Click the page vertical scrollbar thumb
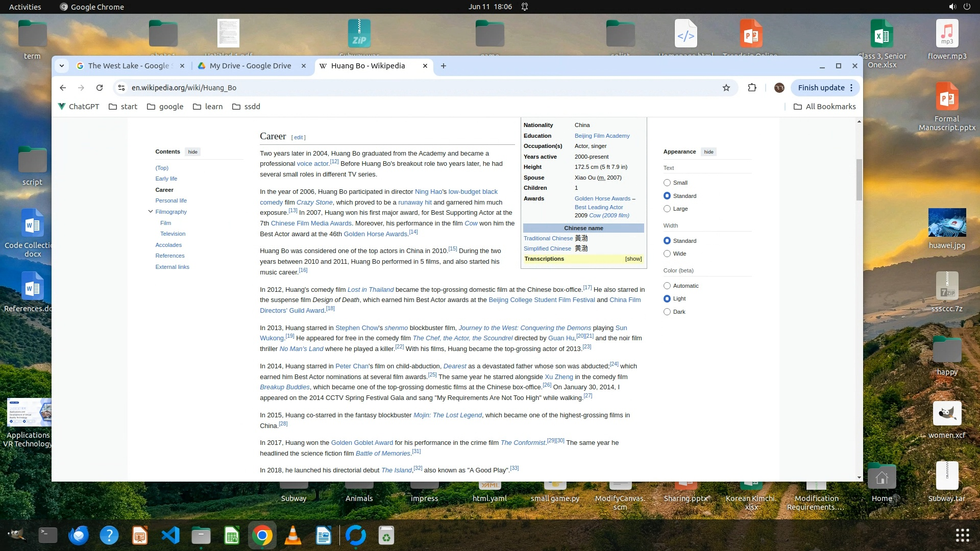Screen dimensions: 980x551 (x=859, y=180)
